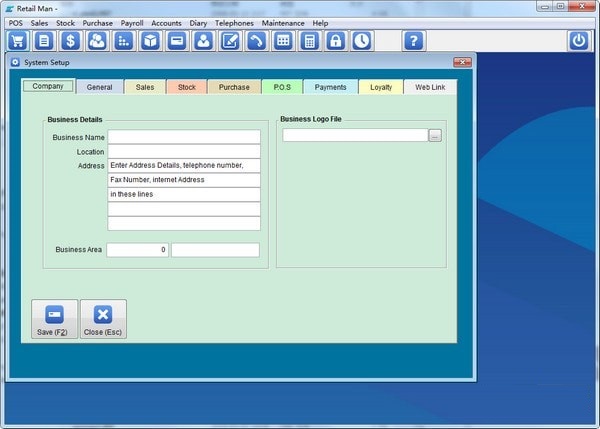
Task: Open the Maintenance menu
Action: [x=283, y=23]
